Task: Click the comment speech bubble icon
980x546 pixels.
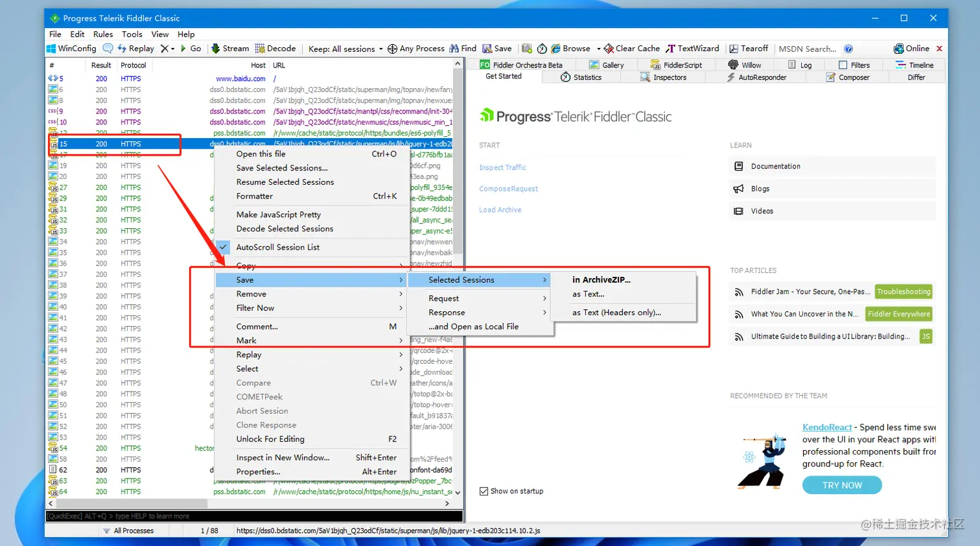Action: click(108, 49)
